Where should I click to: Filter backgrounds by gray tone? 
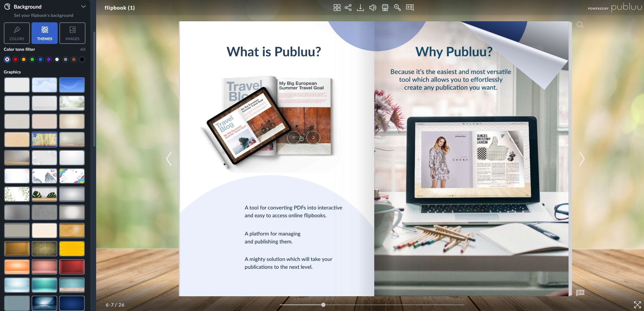coord(66,59)
